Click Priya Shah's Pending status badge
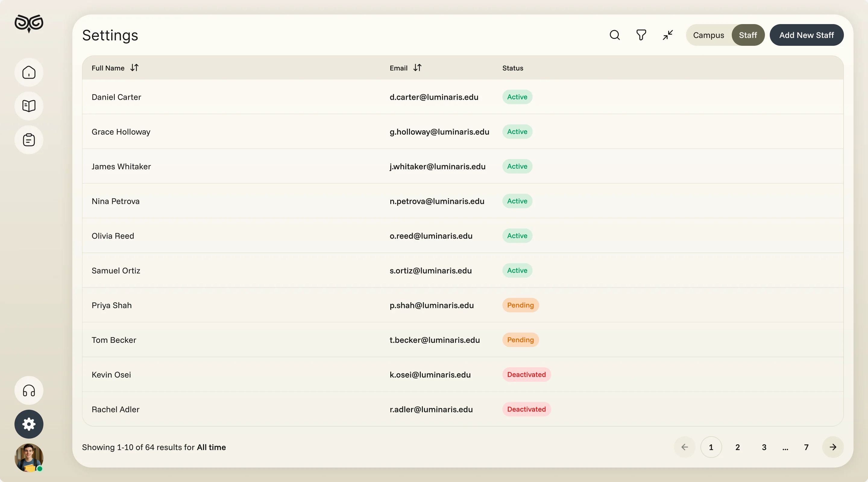This screenshot has width=868, height=482. [520, 305]
